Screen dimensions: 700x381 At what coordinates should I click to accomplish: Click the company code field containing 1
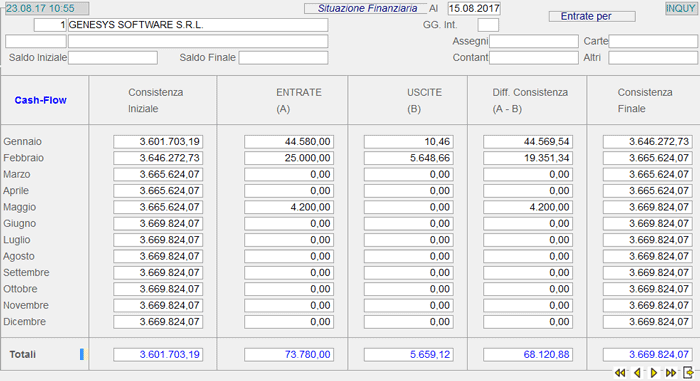pos(50,25)
